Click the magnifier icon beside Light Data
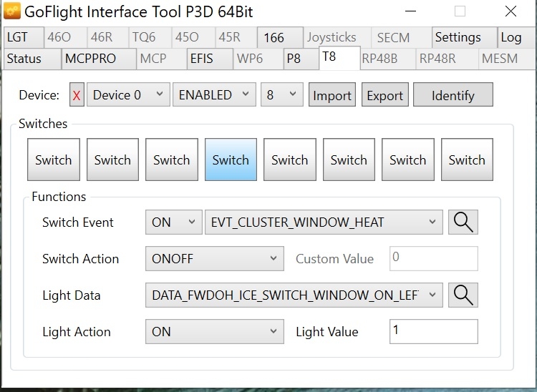The width and height of the screenshot is (537, 392). (463, 295)
